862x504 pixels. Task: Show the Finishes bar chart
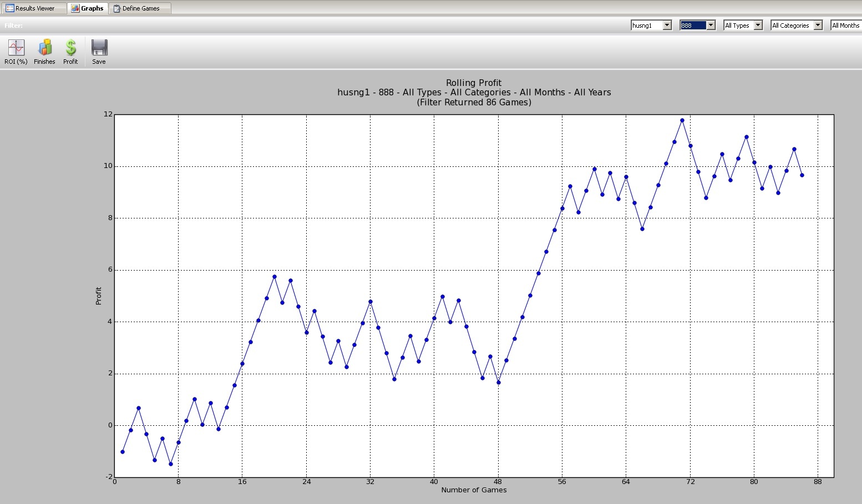coord(44,52)
